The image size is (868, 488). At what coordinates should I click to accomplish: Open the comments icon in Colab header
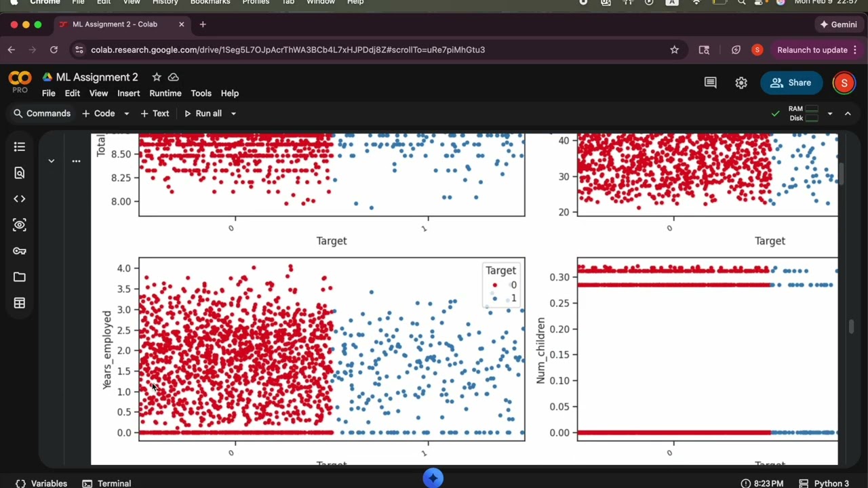click(x=711, y=83)
